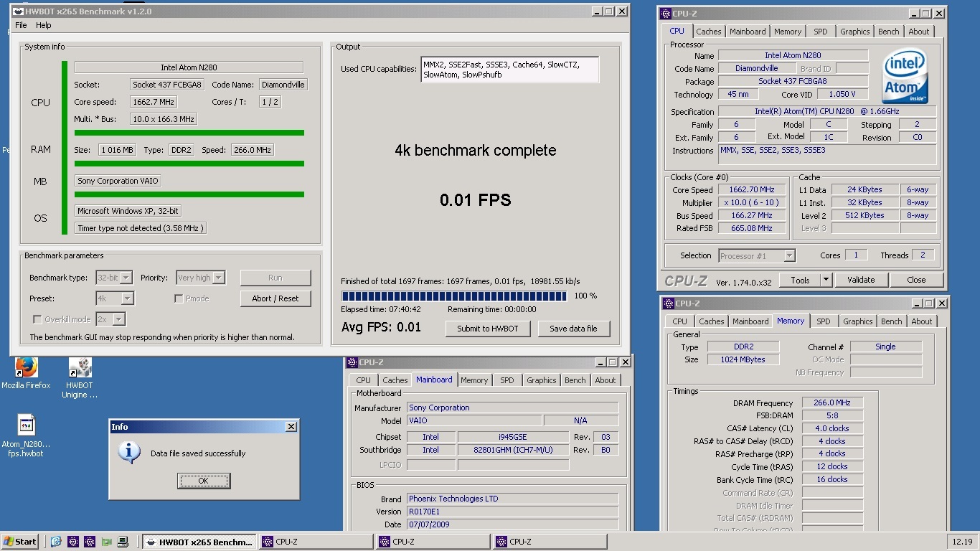
Task: Click Rated FSB value '665.08 MHz'
Action: (752, 228)
